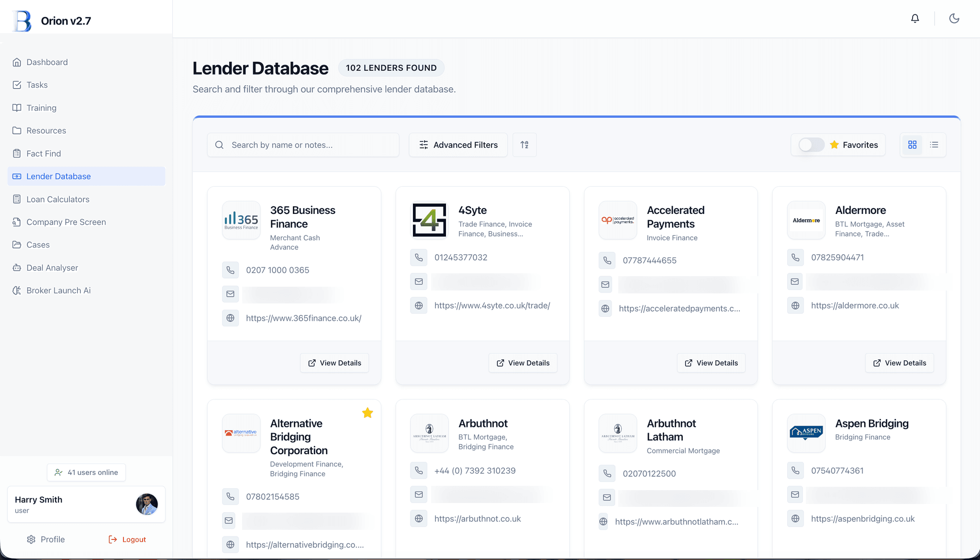Click phone number 07787444655
Viewport: 980px width, 560px height.
coord(649,260)
